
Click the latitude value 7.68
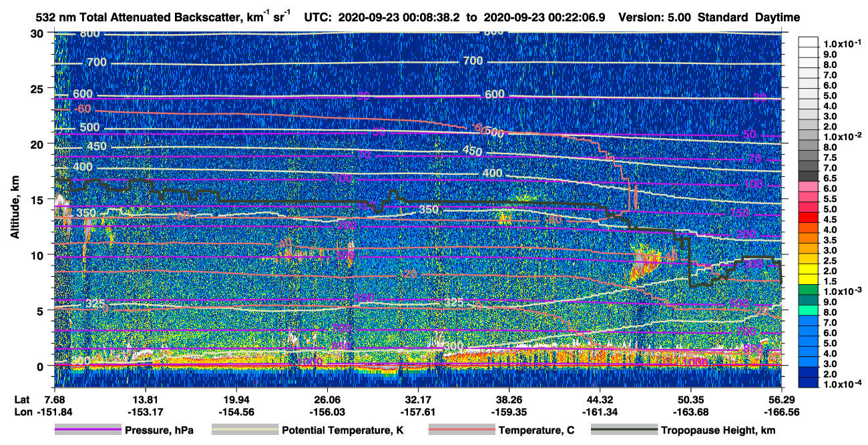coord(54,399)
